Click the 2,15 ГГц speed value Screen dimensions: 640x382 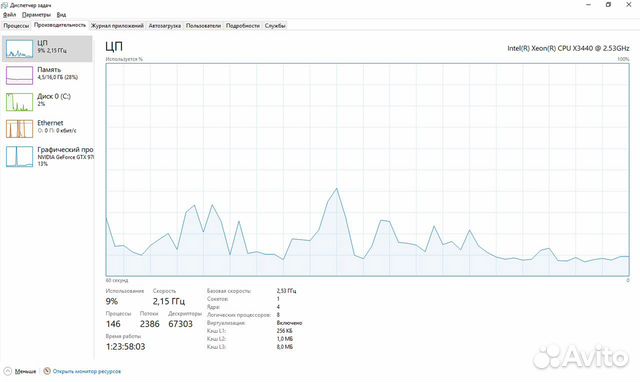pyautogui.click(x=169, y=302)
